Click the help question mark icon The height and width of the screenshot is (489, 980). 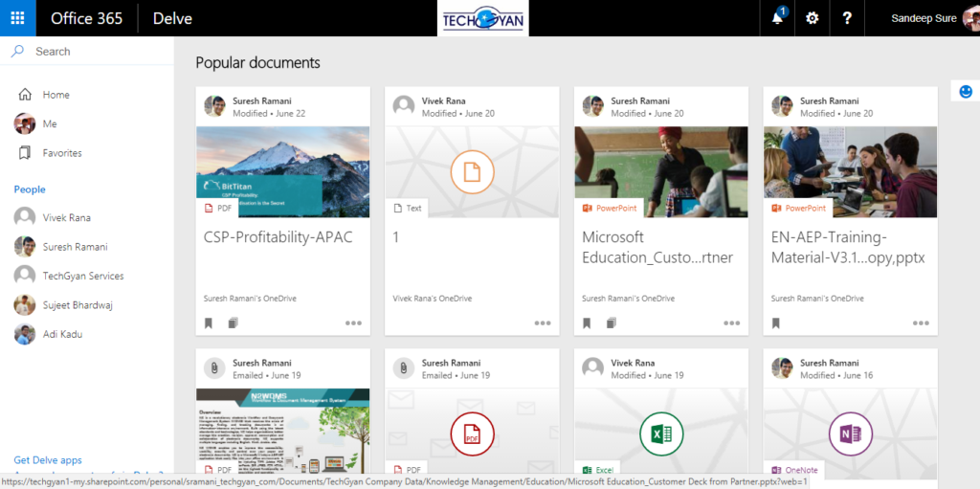tap(847, 18)
